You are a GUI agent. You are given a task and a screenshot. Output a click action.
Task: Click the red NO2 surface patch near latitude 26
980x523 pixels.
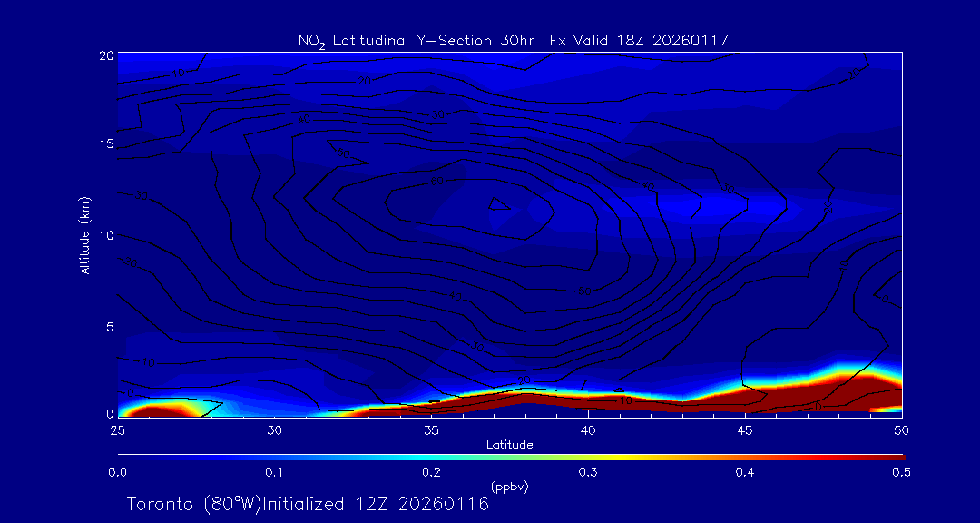pyautogui.click(x=154, y=411)
